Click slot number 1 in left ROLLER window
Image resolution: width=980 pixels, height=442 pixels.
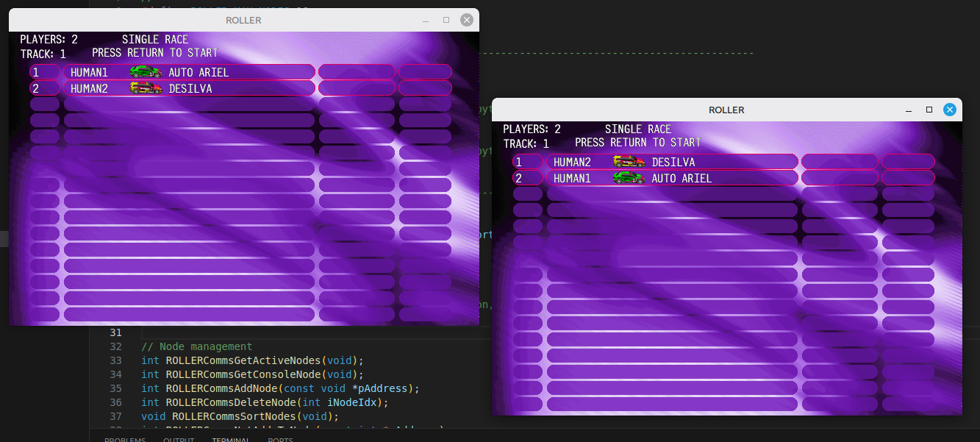point(35,73)
